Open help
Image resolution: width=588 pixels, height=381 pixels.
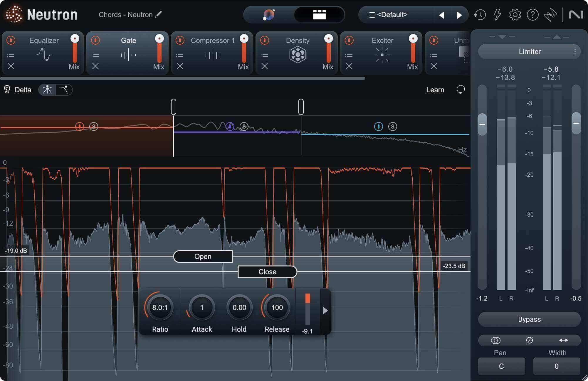532,15
